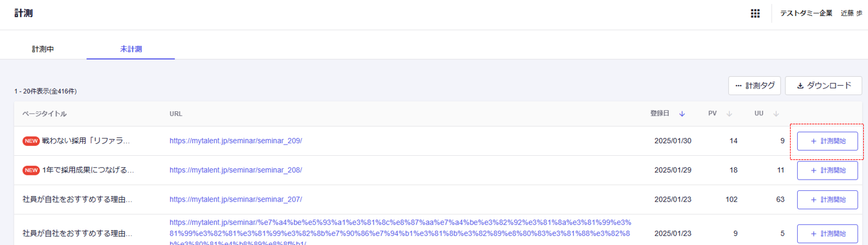Open seminar_208 URL link

click(x=236, y=170)
